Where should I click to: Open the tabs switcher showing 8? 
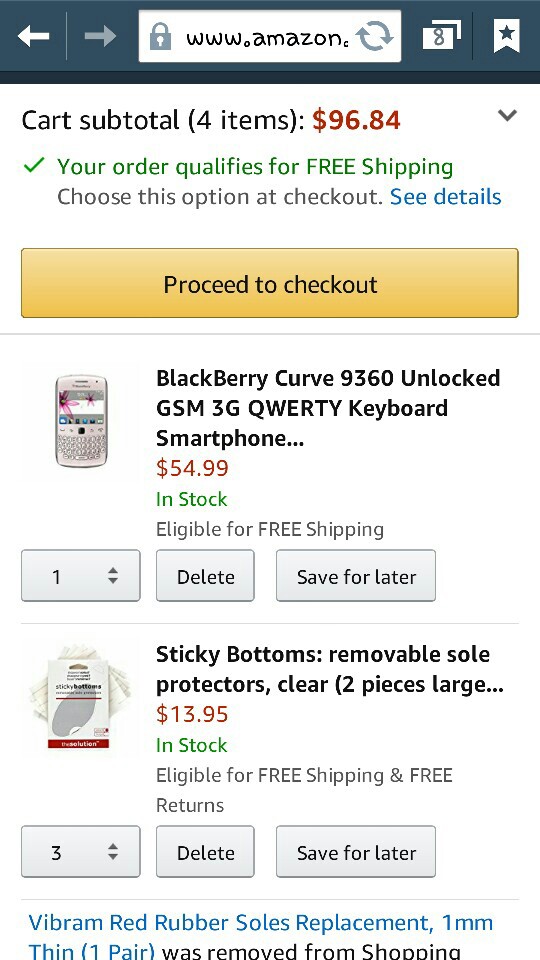(441, 36)
